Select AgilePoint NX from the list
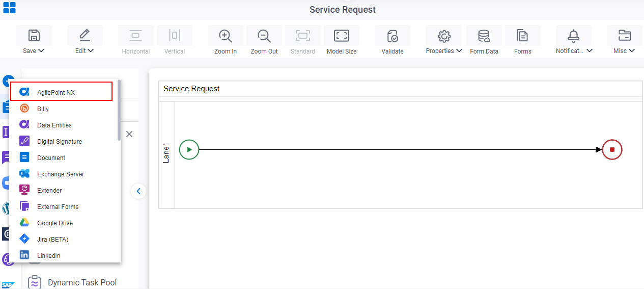The height and width of the screenshot is (289, 644). coord(61,92)
